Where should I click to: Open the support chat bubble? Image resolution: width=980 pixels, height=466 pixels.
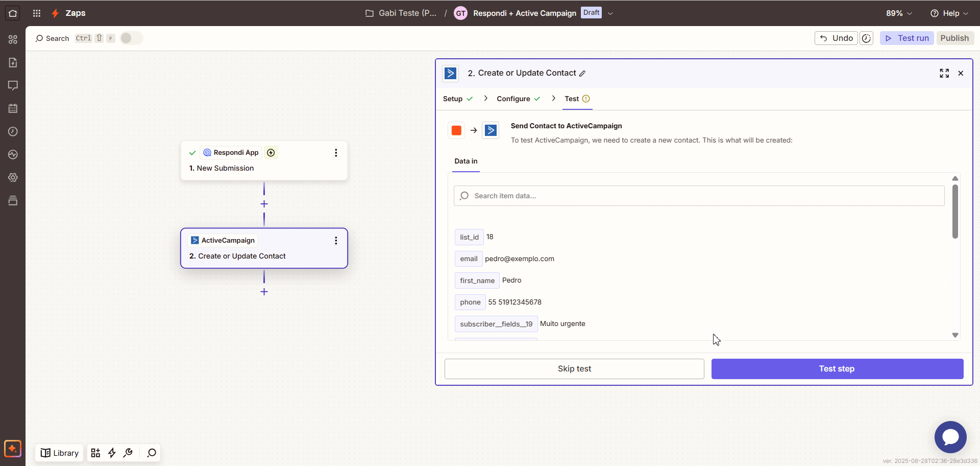tap(950, 437)
